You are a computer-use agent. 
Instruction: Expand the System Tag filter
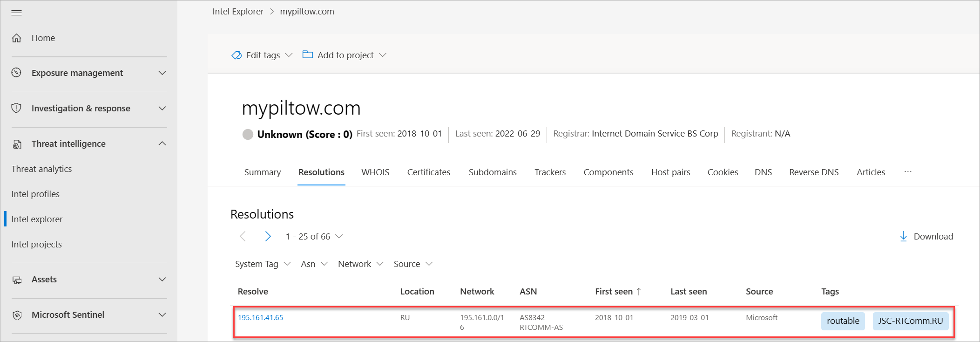coord(263,264)
